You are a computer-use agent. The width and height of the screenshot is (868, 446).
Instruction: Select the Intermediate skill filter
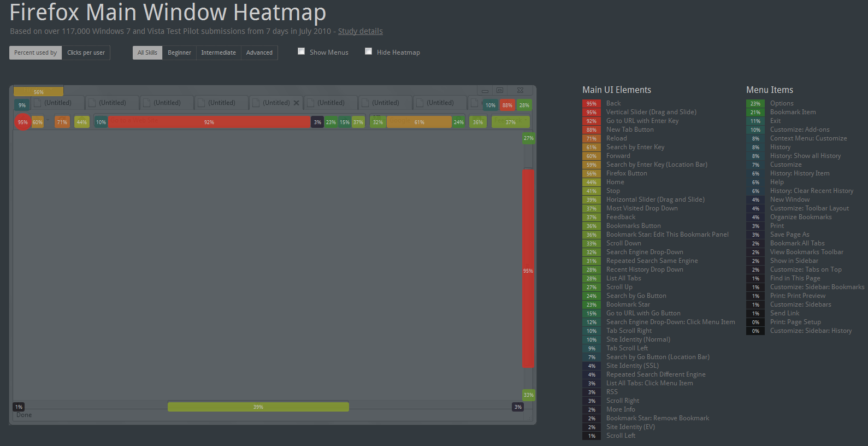219,52
